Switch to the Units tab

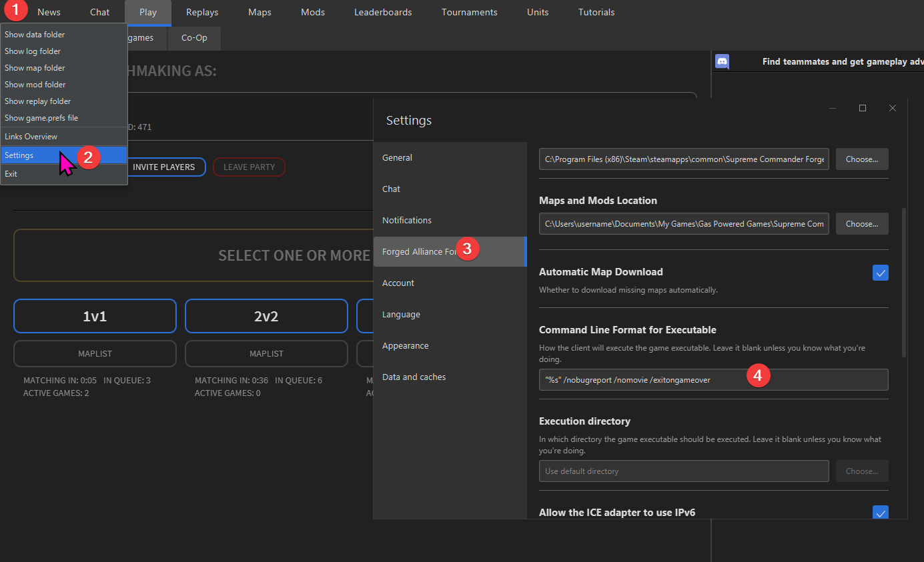click(x=538, y=12)
